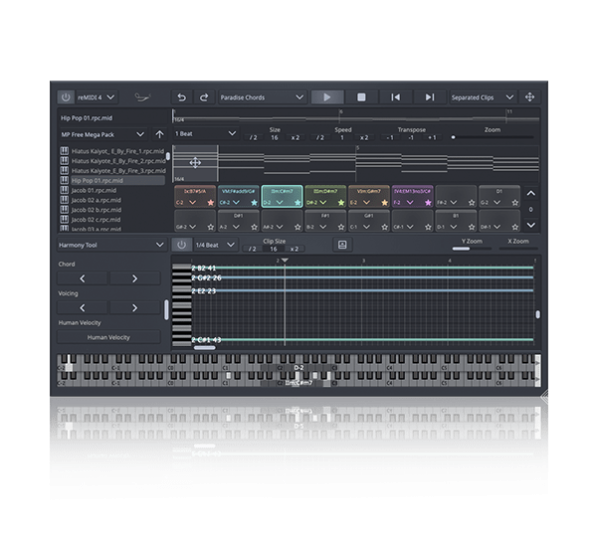Halve the Size with the /2 button
The width and height of the screenshot is (597, 540).
click(x=253, y=138)
